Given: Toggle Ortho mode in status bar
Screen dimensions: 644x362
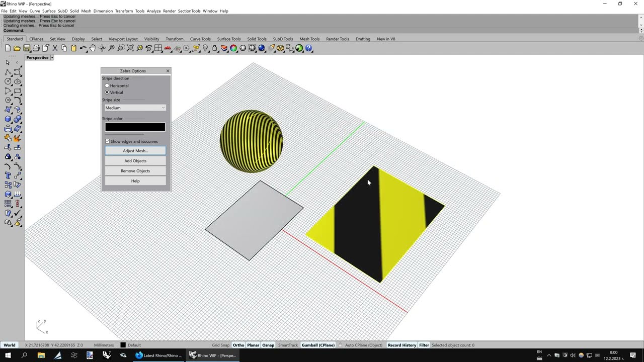Looking at the screenshot, I should [238, 345].
